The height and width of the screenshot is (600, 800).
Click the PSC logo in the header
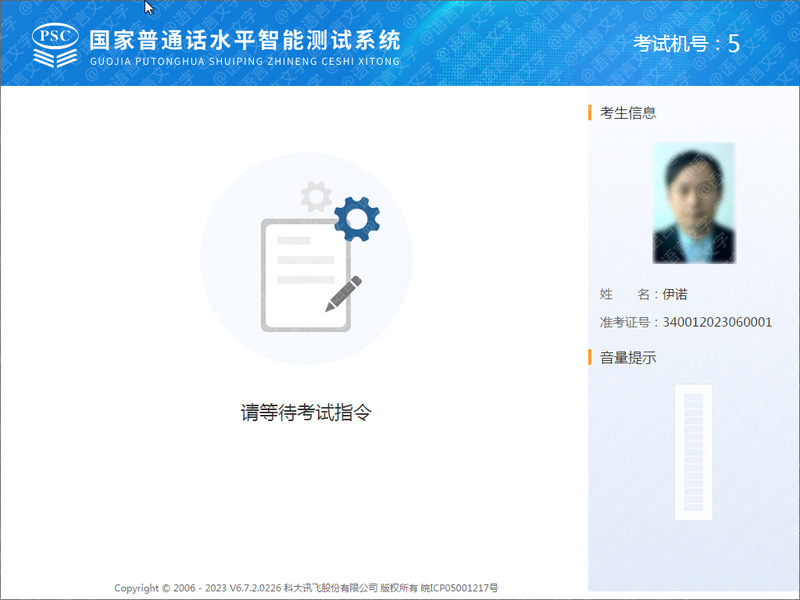coord(55,45)
